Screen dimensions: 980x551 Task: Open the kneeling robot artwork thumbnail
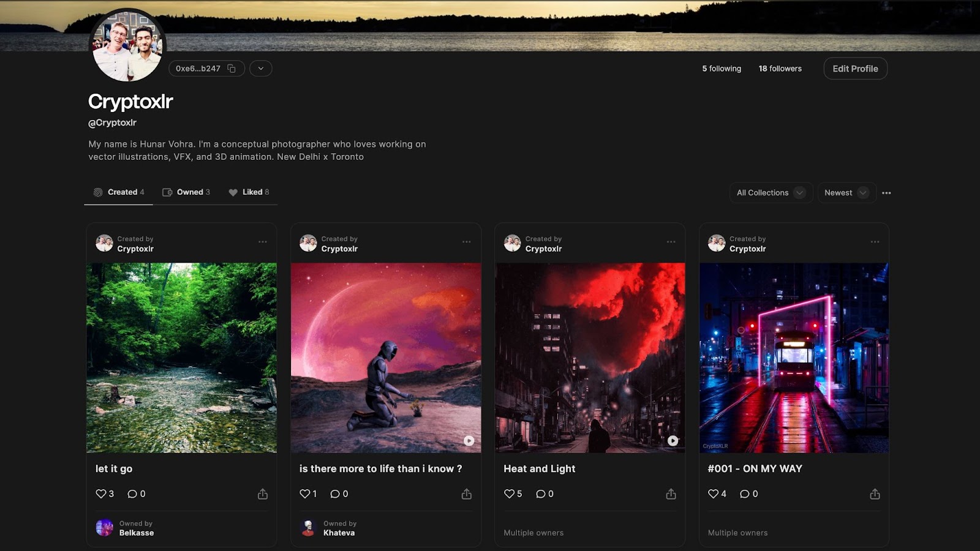pos(386,358)
